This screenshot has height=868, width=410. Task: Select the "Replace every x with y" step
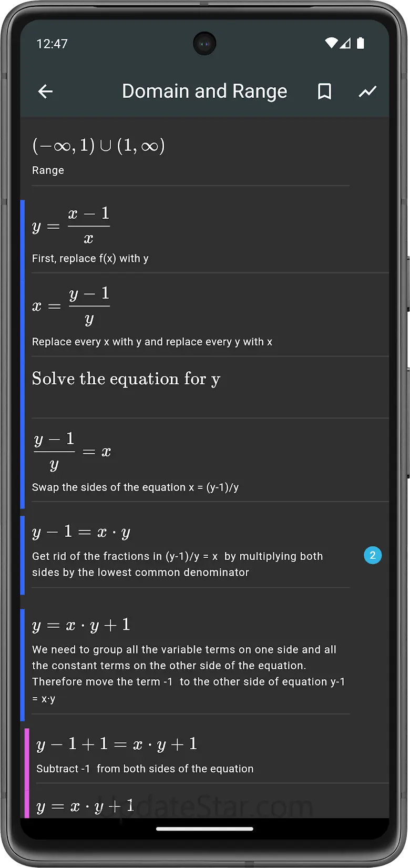pos(152,342)
